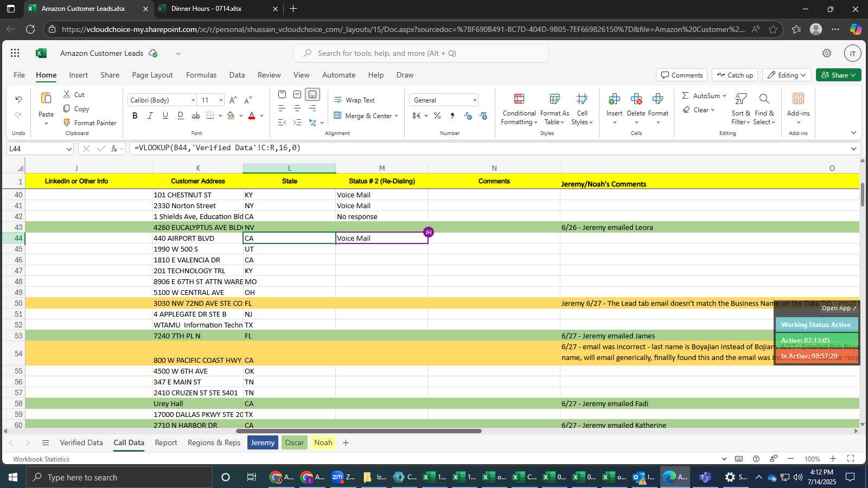Click the Copy icon

tap(67, 108)
